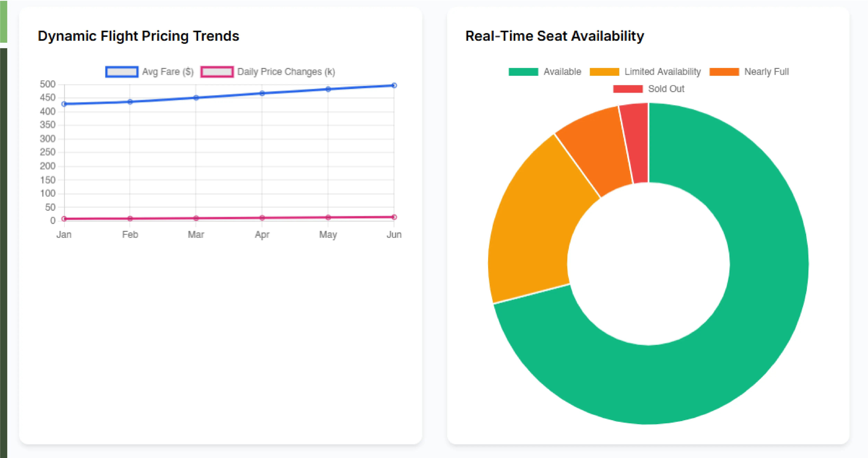Screen dimensions: 868x458
Task: Click the Mar Avg Fare data point
Action: [196, 98]
